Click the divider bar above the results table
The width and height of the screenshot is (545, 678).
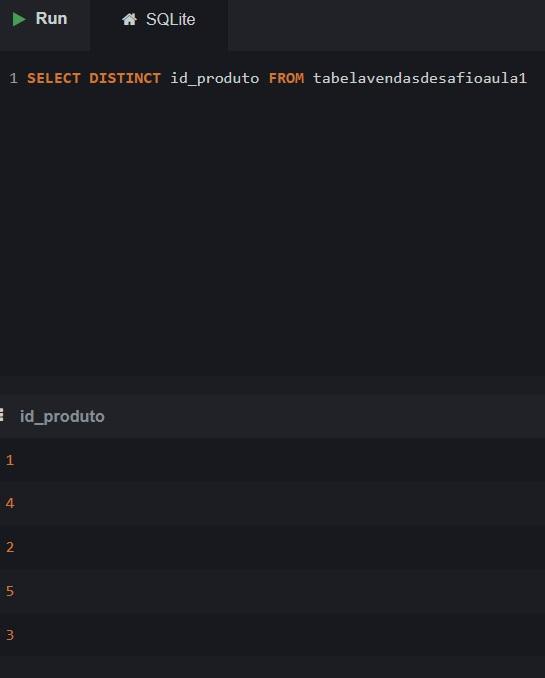point(272,384)
